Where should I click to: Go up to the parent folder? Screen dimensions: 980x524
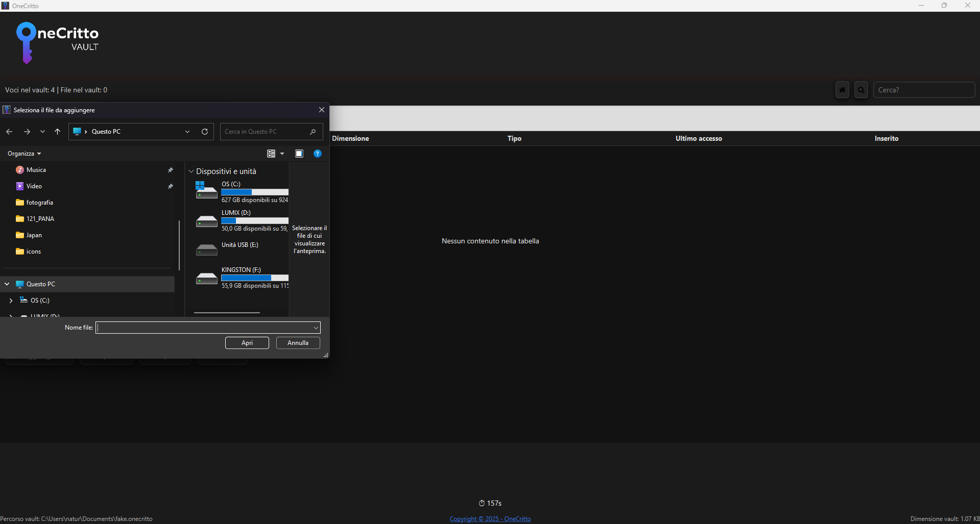tap(57, 131)
